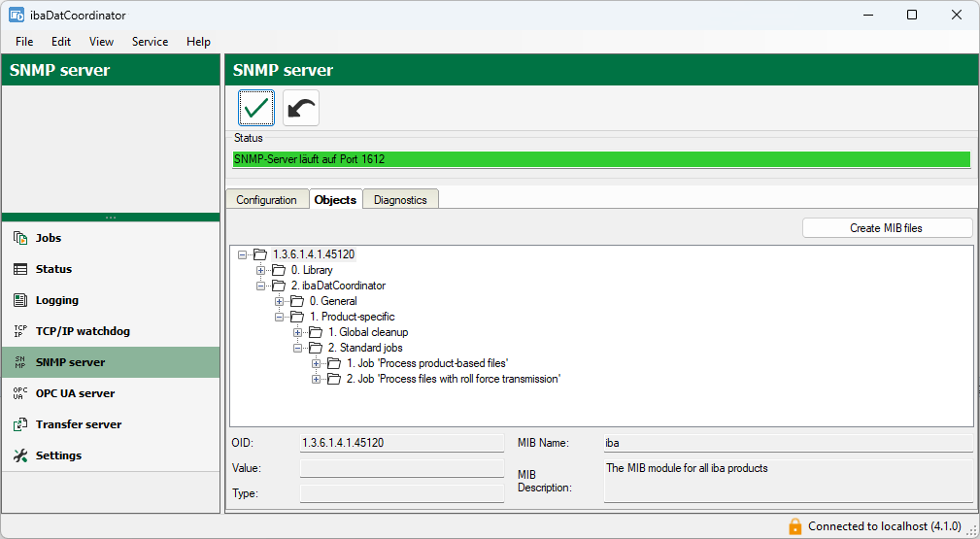Click the Logging sidebar icon
The image size is (980, 539).
(x=20, y=300)
